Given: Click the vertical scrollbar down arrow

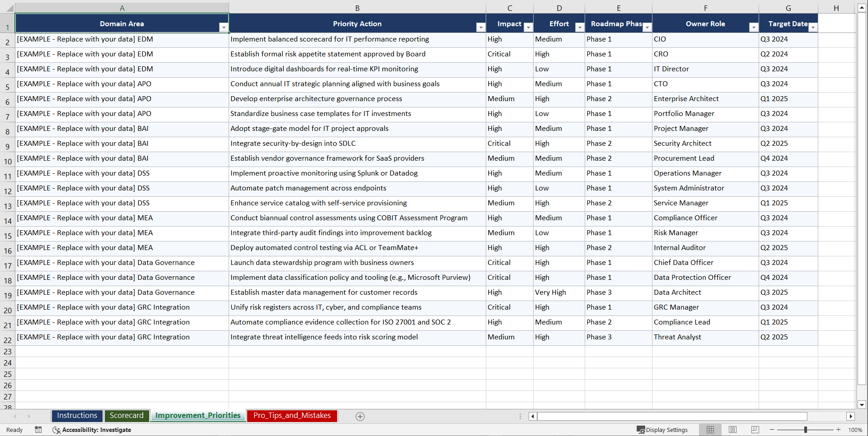Looking at the screenshot, I should pos(862,405).
